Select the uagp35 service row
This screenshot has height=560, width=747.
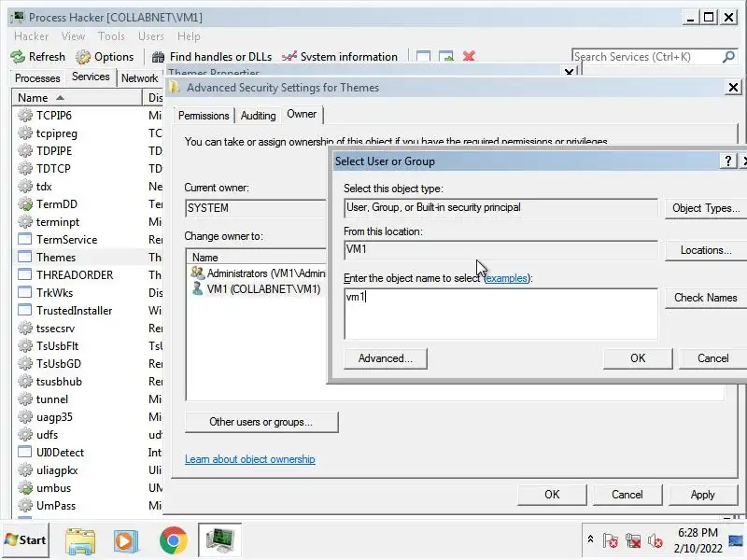coord(87,416)
